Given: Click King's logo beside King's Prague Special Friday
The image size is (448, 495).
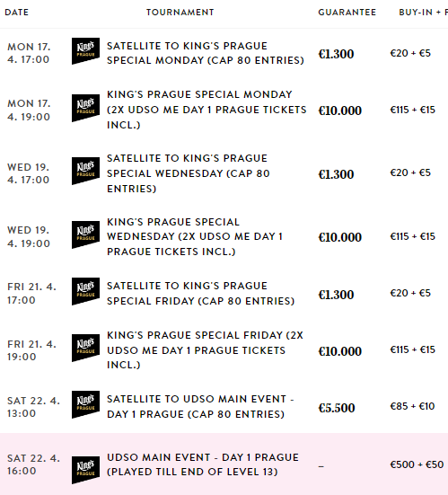Looking at the screenshot, I should 85,348.
